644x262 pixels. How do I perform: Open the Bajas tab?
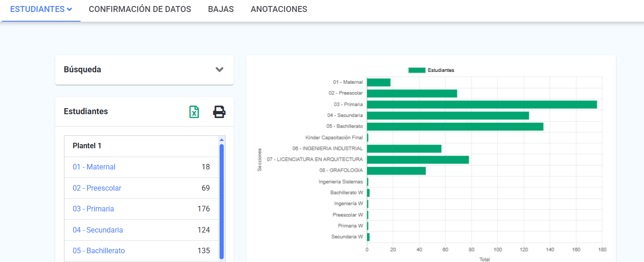tap(221, 9)
